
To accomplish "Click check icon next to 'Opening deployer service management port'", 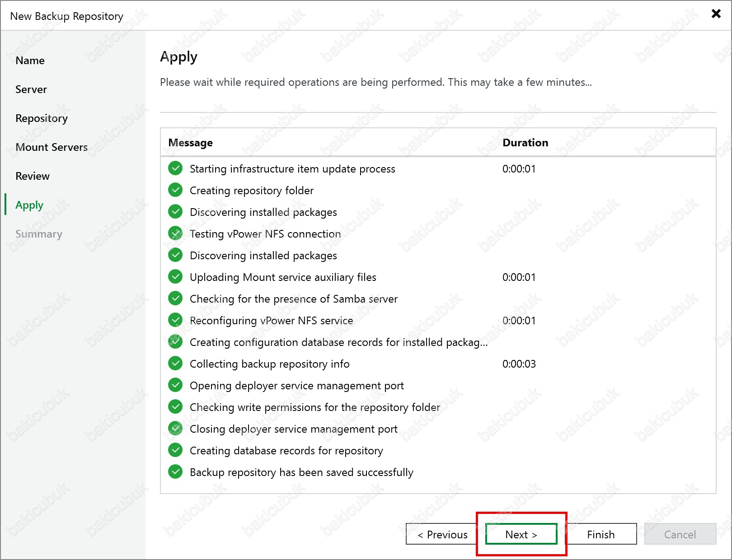I will tap(175, 385).
